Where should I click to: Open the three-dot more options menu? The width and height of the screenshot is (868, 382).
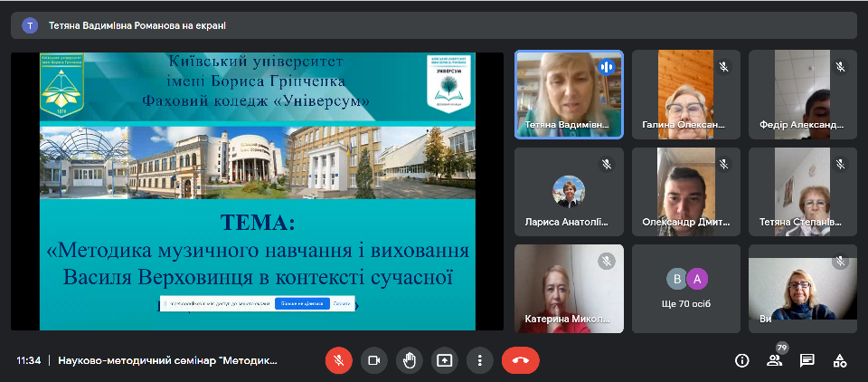pos(479,360)
